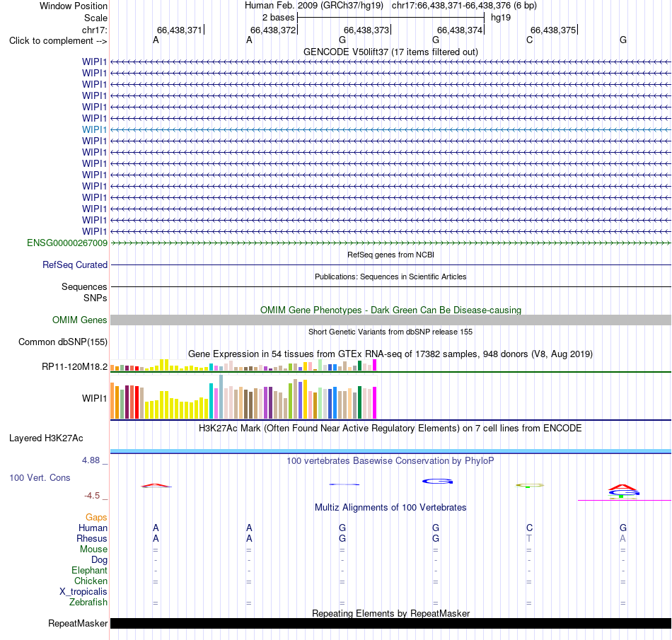
Task: Click the 'Layered H3K27Ac' track label
Action: coord(46,438)
